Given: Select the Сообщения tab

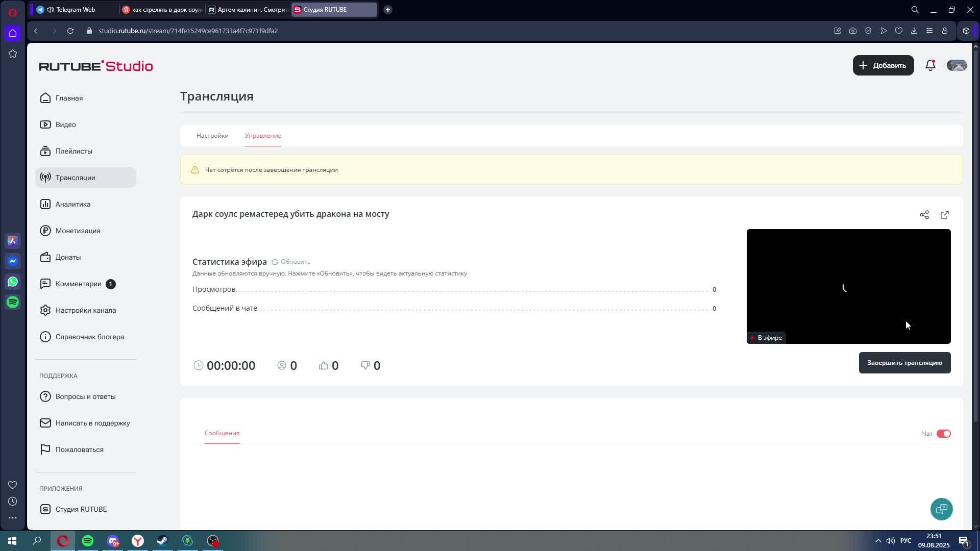Looking at the screenshot, I should click(x=222, y=433).
